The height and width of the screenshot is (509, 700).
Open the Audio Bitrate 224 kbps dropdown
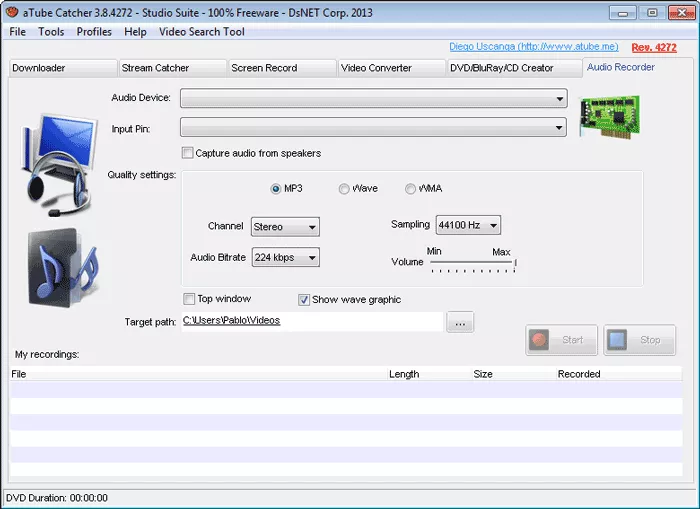pos(286,257)
